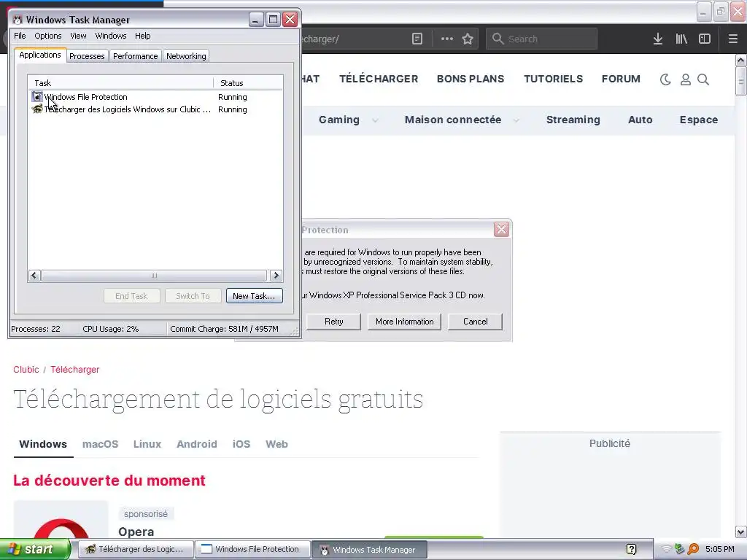The width and height of the screenshot is (747, 560).
Task: Click the Télécharger breadcrumb link
Action: (x=75, y=370)
